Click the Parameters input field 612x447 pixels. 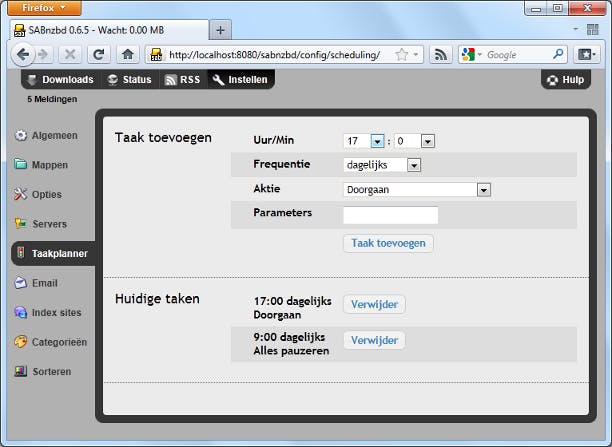tap(390, 215)
